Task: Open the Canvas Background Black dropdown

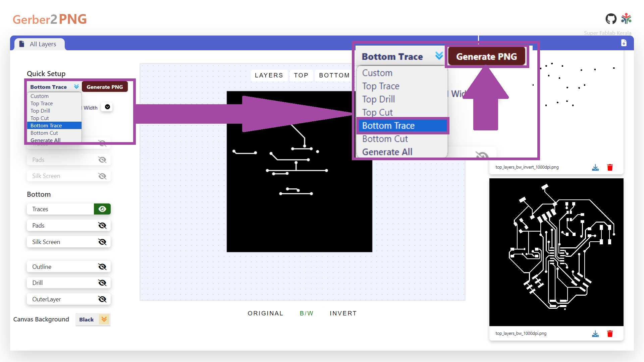Action: click(93, 319)
